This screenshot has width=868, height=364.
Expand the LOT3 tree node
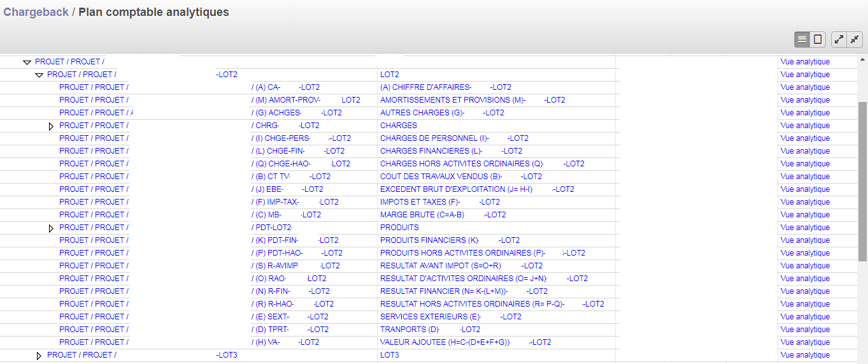39,356
